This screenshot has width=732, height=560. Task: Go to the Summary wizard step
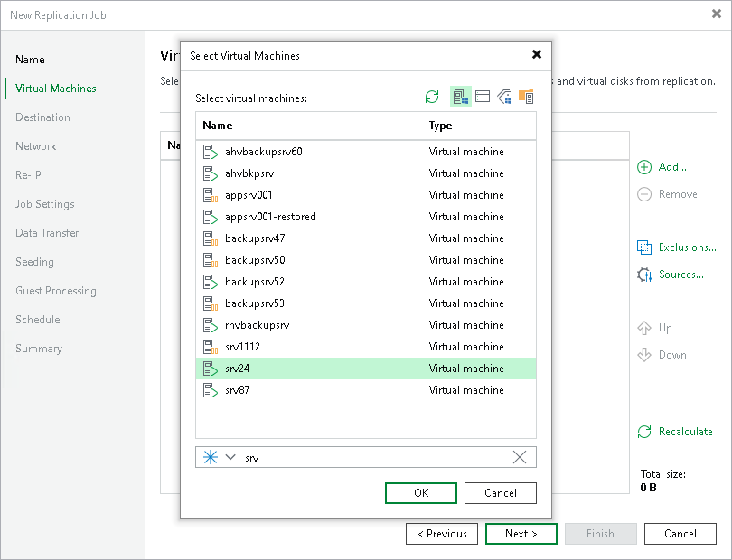(x=38, y=349)
